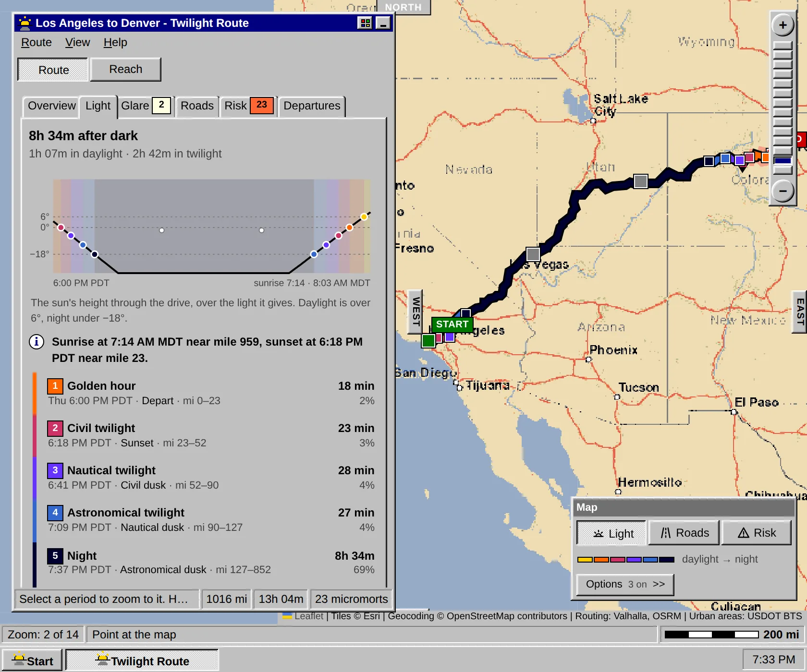Open the Help menu
The height and width of the screenshot is (672, 807).
coord(115,42)
